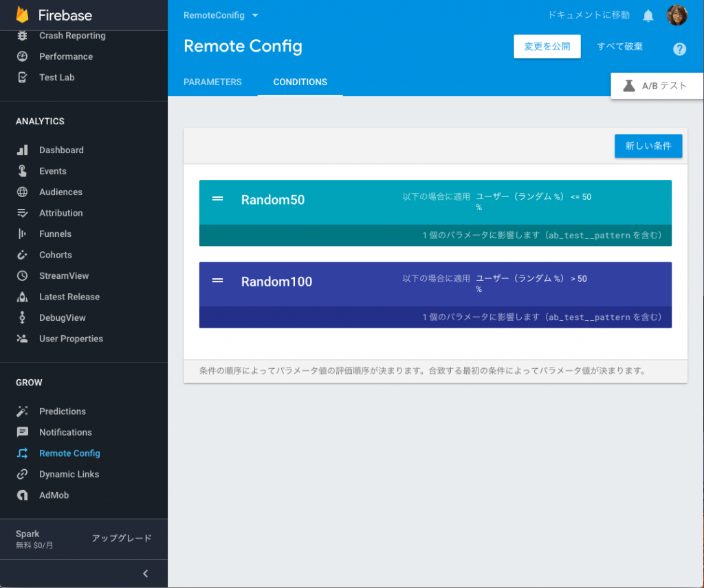Click the User Properties people icon
Viewport: 704px width, 588px height.
coord(22,339)
